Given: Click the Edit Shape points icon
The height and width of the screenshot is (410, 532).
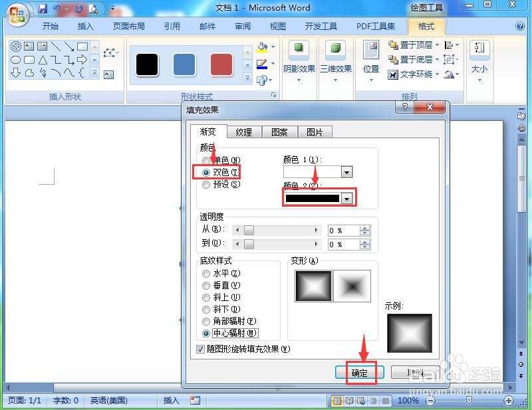Looking at the screenshot, I should point(110,53).
